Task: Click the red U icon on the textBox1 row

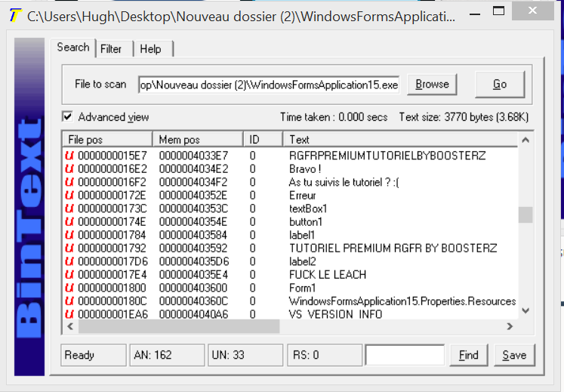Action: pos(69,208)
